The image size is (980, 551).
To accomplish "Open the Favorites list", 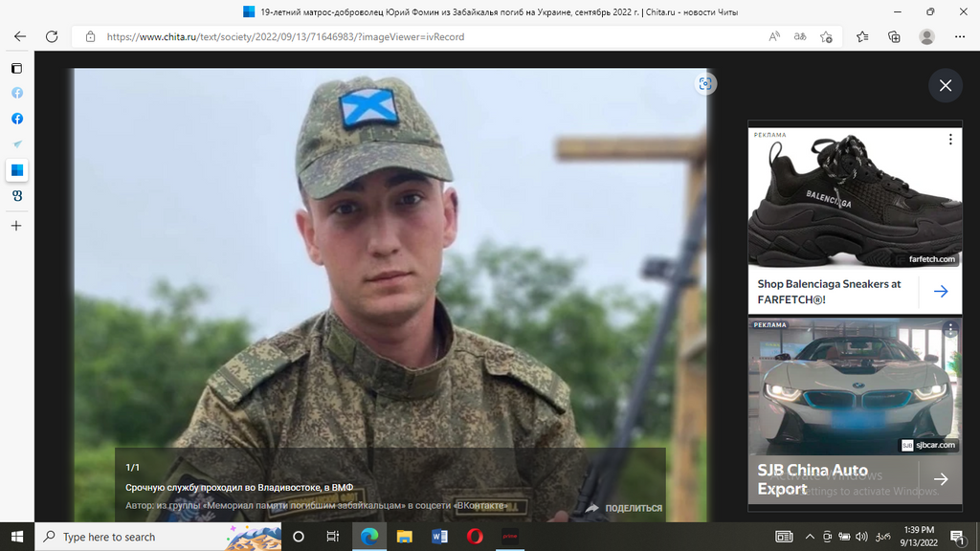I will 862,37.
